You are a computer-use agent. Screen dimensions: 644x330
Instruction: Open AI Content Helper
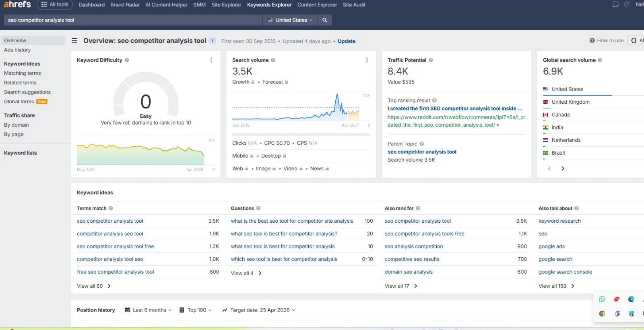pos(166,5)
